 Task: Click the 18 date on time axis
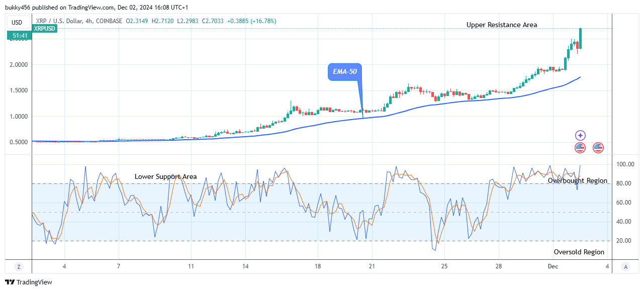pyautogui.click(x=318, y=266)
